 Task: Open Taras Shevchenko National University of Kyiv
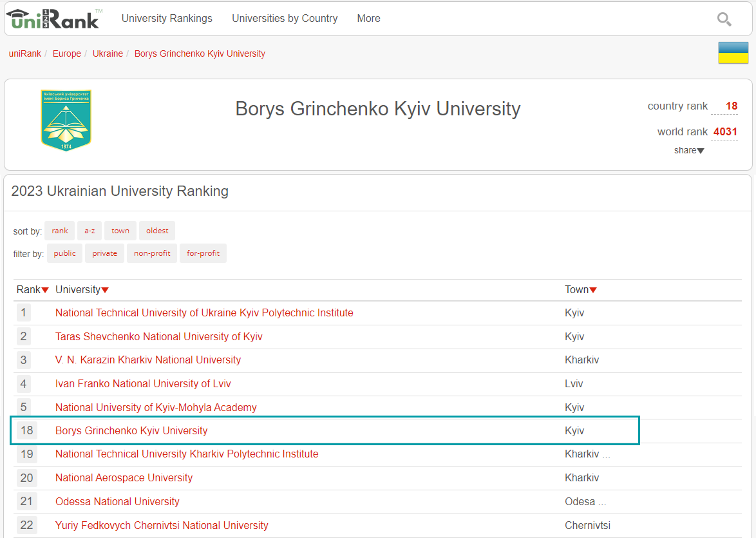click(x=158, y=336)
